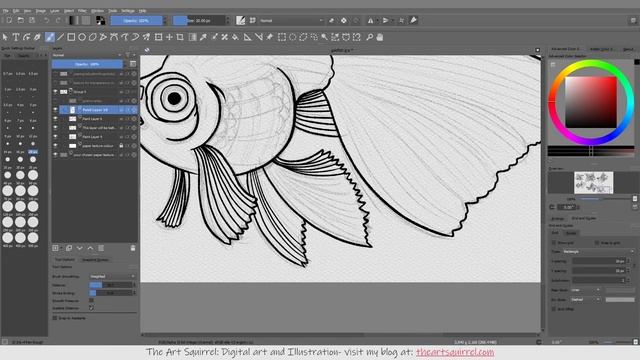Select the Polyline tool
The height and width of the screenshot is (360, 640).
[x=103, y=37]
